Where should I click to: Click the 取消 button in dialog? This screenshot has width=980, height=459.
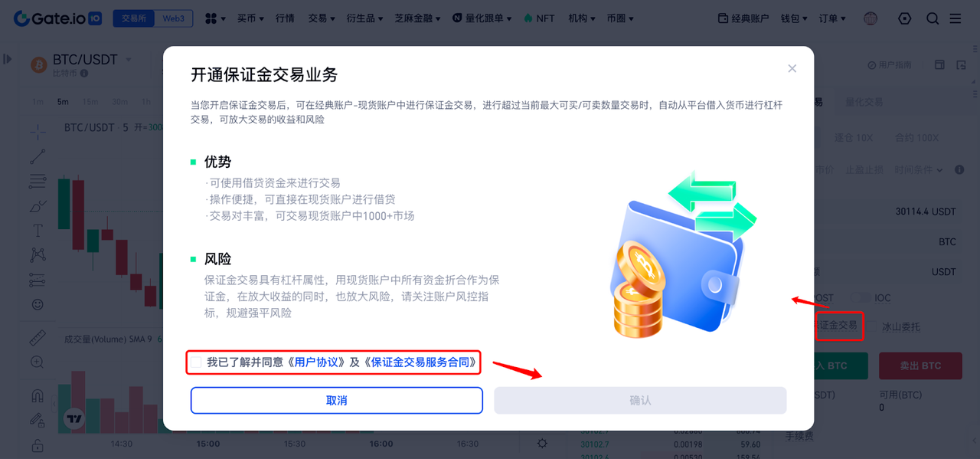tap(337, 401)
